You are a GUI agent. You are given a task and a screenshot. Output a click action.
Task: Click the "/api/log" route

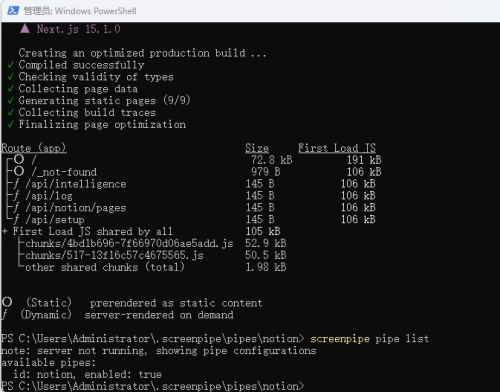pos(49,196)
